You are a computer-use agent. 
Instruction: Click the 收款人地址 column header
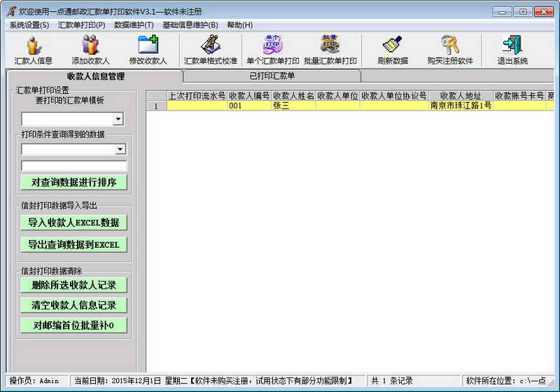click(461, 96)
